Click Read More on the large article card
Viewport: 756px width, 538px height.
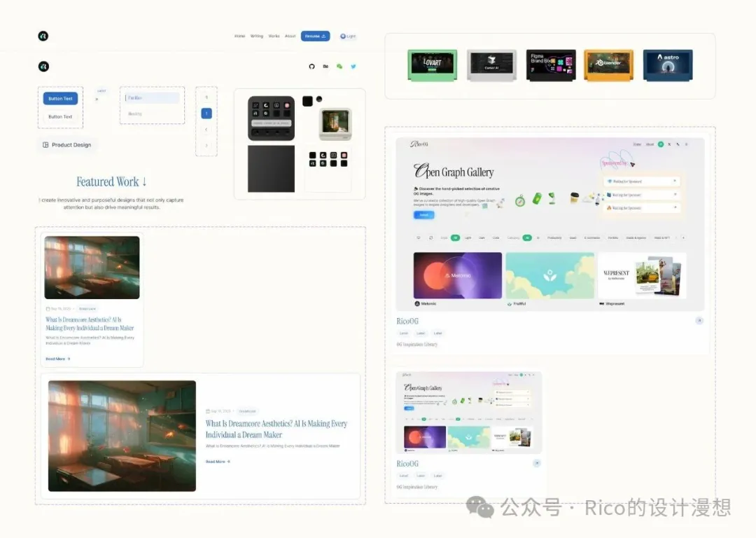click(217, 462)
